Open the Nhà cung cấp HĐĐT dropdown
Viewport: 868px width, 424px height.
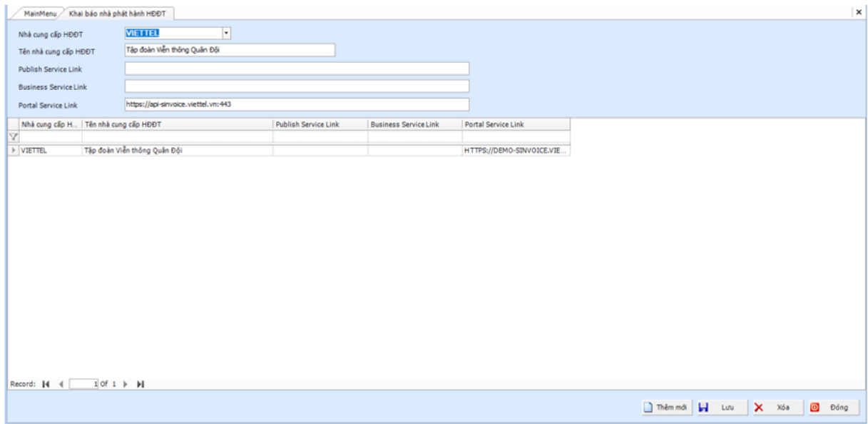(x=226, y=33)
